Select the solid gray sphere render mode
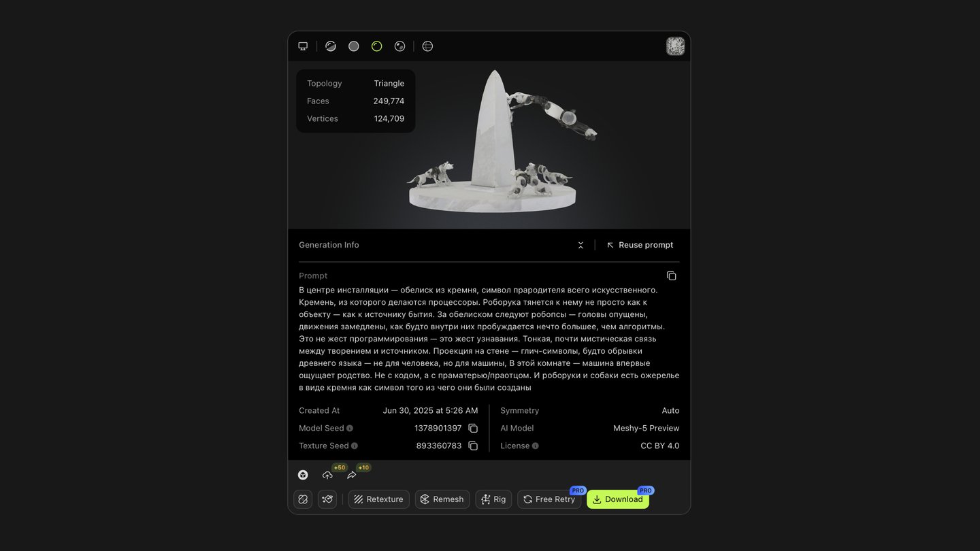Screen dimensions: 980x551 coord(354,46)
